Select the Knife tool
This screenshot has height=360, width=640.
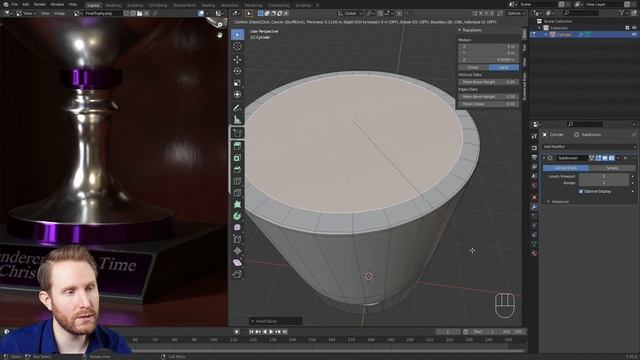(237, 193)
